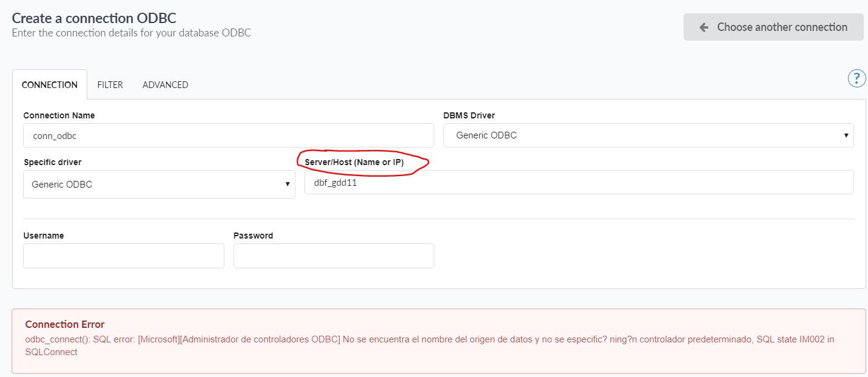868x377 pixels.
Task: Open the DBMS Driver dropdown
Action: [x=648, y=135]
